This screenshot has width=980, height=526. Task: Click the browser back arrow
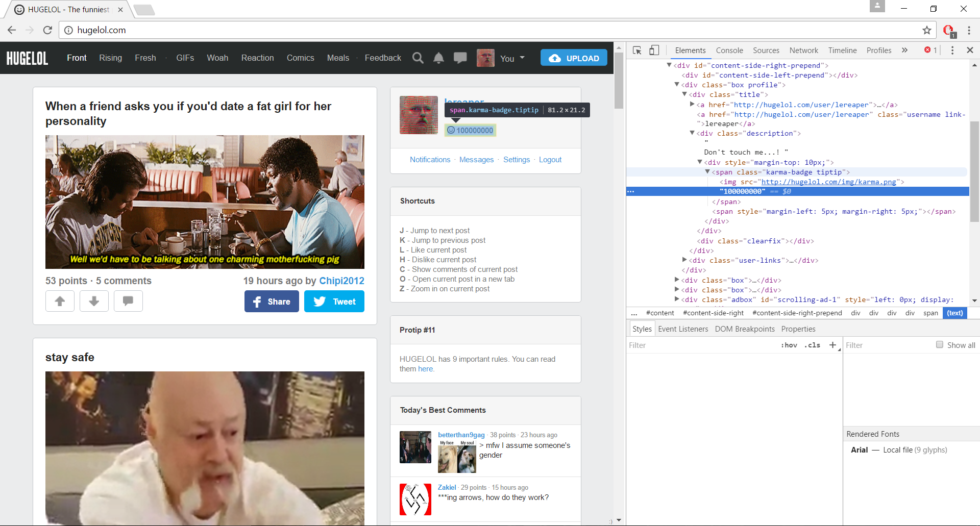pyautogui.click(x=12, y=30)
